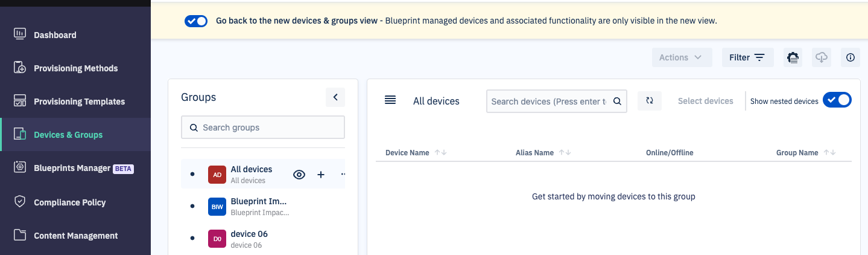The height and width of the screenshot is (255, 868).
Task: Click the Content Management folder icon
Action: tap(20, 235)
